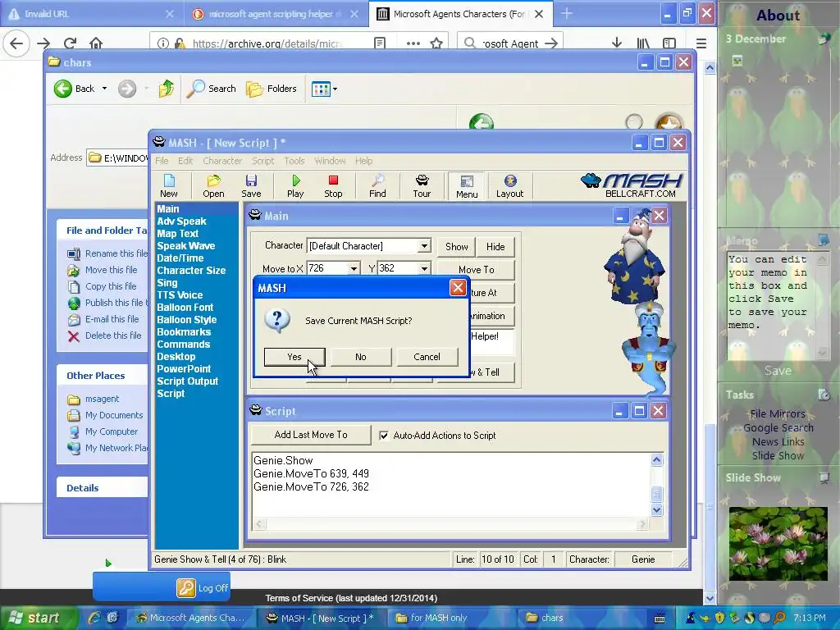Click Yes to save the MASH script
Viewport: 840px width, 630px height.
[x=294, y=357]
